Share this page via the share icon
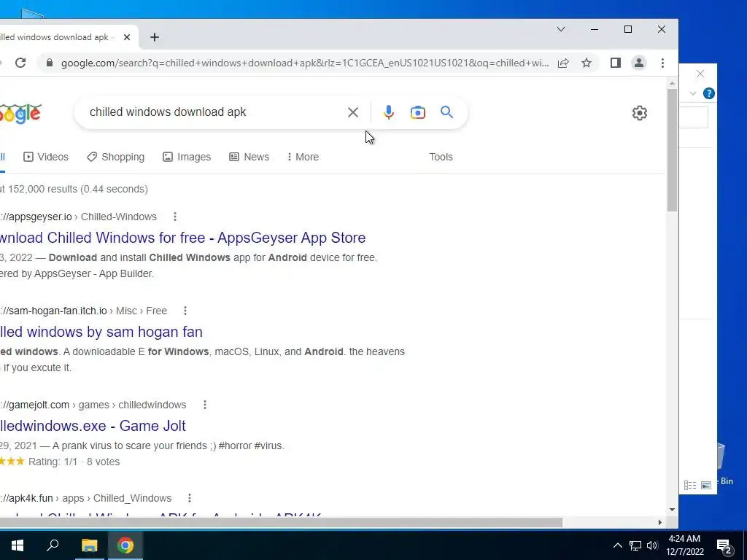747x560 pixels. (x=563, y=63)
